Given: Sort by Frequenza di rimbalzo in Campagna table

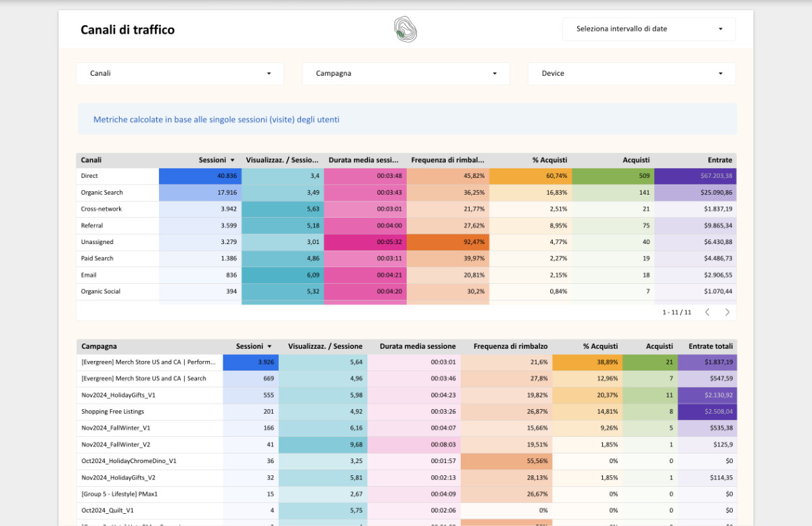Looking at the screenshot, I should click(510, 346).
